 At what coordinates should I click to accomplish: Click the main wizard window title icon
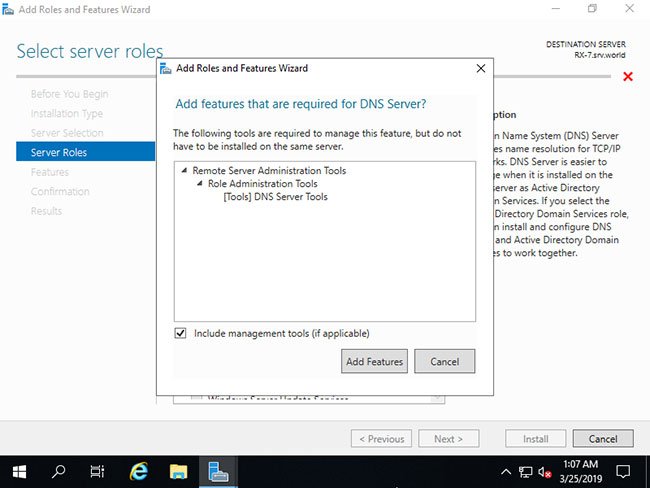[7, 9]
